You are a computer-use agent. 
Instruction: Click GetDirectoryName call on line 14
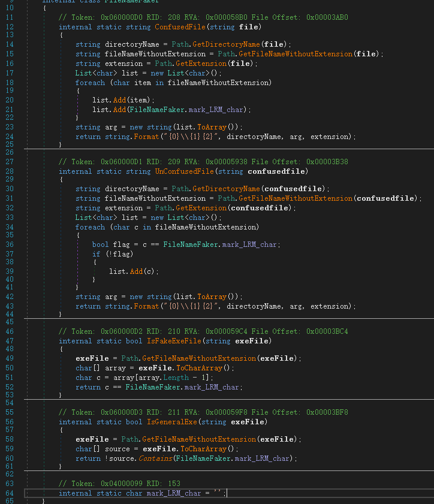click(x=226, y=44)
